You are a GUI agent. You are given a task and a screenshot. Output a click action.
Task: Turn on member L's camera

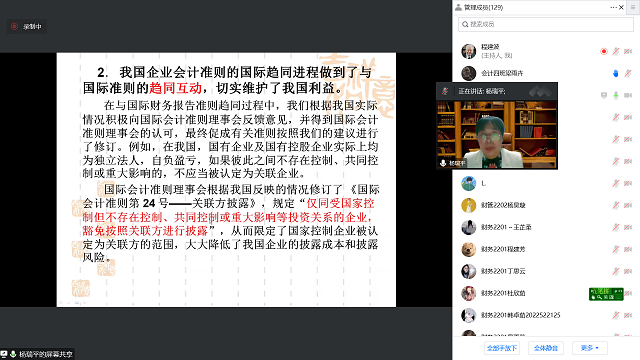[x=628, y=183]
